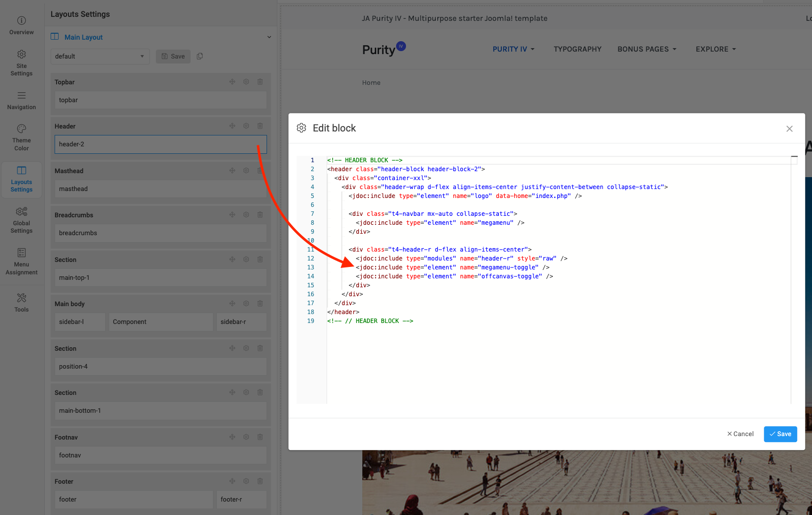Expand the EXPLORE menu dropdown
Screen dimensions: 812x515
[x=716, y=49]
